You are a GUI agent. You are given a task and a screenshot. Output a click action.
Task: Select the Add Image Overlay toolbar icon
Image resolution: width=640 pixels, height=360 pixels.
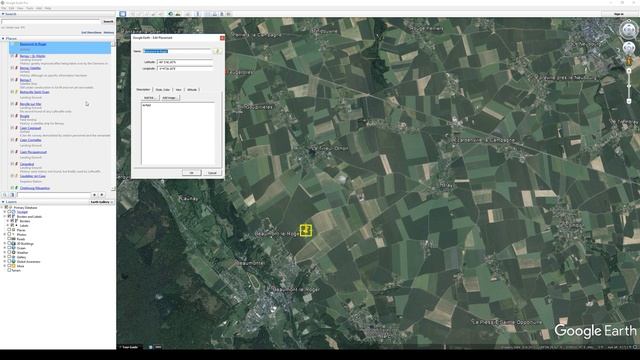153,14
